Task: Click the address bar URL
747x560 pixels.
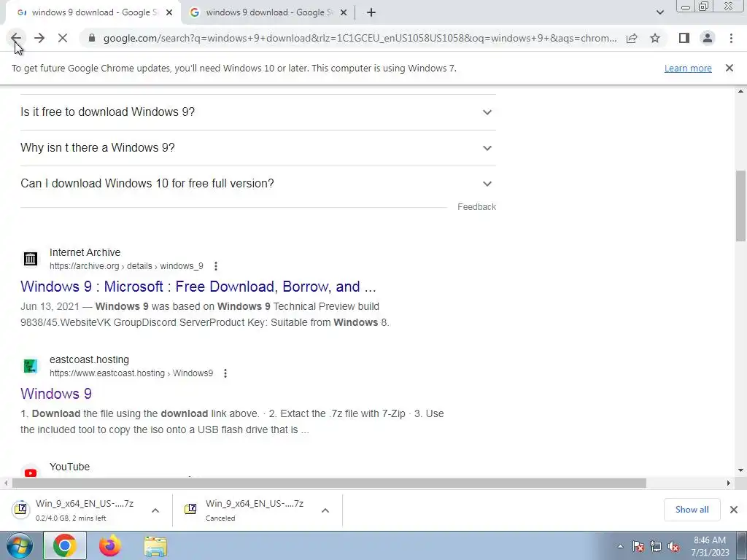Action: coord(360,38)
